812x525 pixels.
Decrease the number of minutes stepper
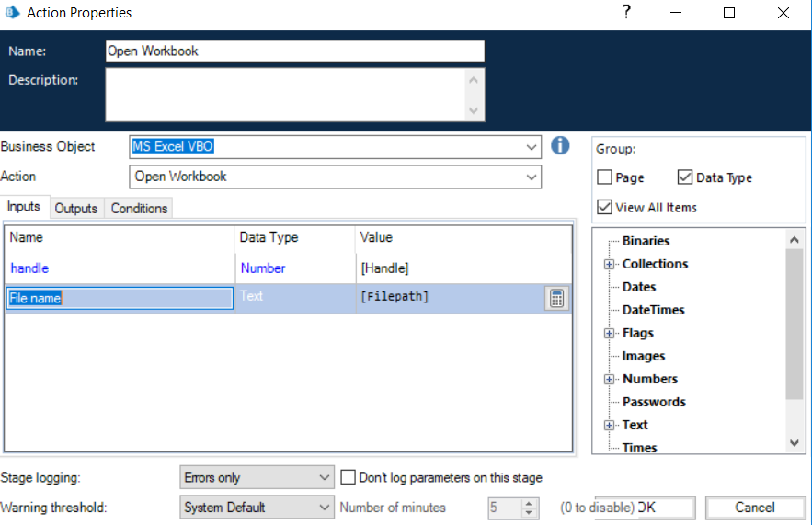[529, 512]
